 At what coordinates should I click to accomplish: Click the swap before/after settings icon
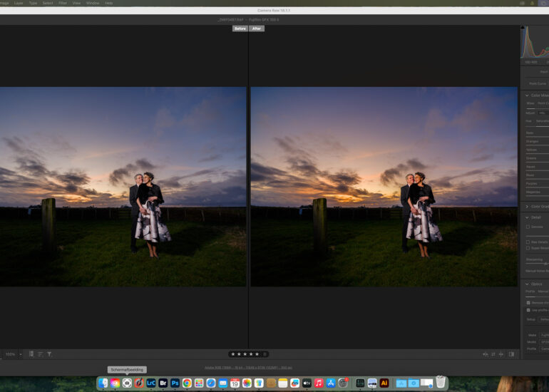pos(493,354)
